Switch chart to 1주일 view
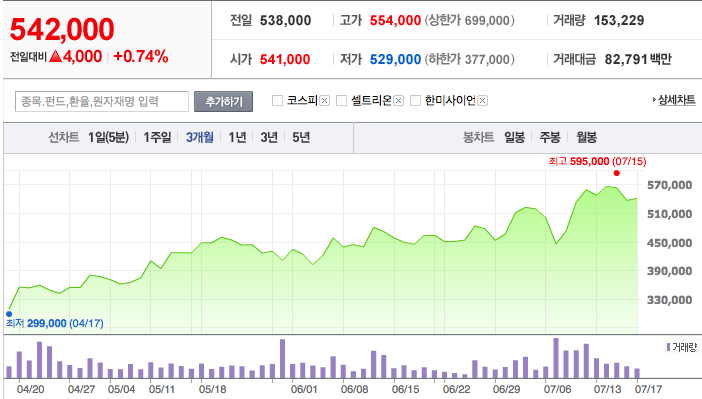This screenshot has height=399, width=702. point(157,137)
